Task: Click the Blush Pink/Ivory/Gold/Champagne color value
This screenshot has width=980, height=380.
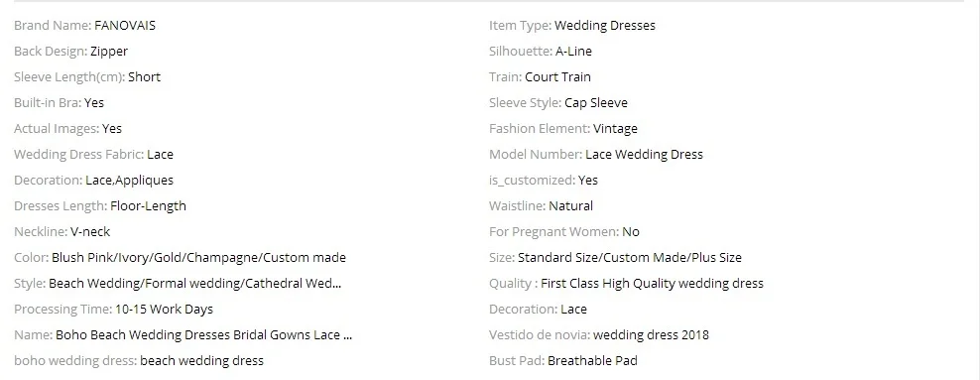Action: 198,258
